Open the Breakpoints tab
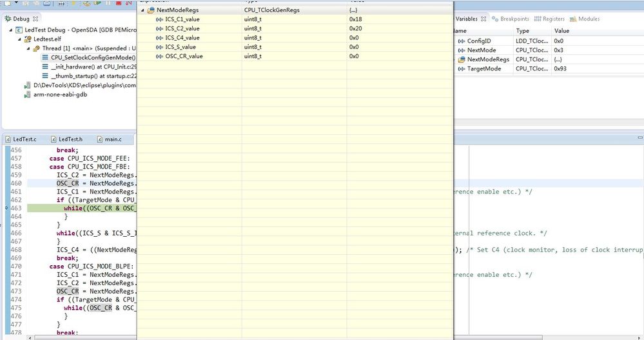The height and width of the screenshot is (340, 644). [x=511, y=19]
